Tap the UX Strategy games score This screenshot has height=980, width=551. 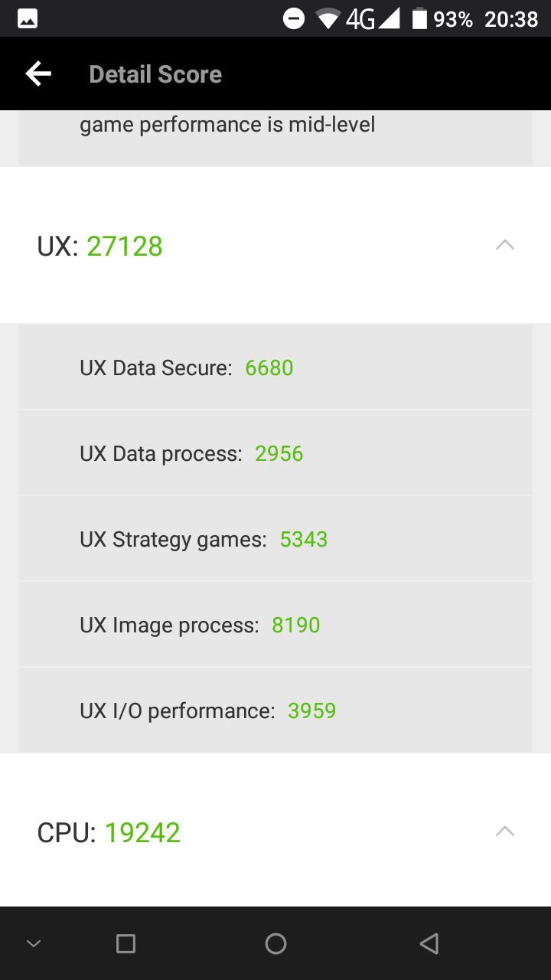pos(303,539)
